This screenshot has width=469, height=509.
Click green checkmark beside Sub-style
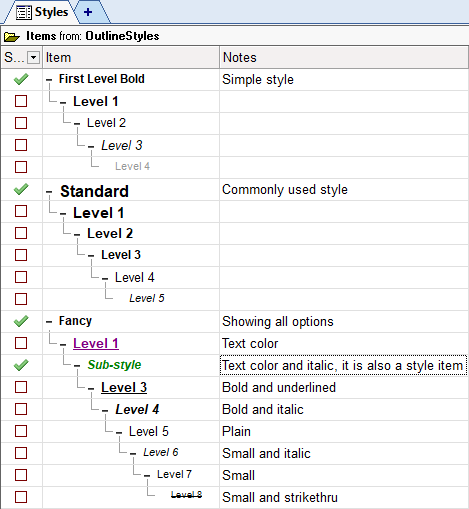pos(21,365)
